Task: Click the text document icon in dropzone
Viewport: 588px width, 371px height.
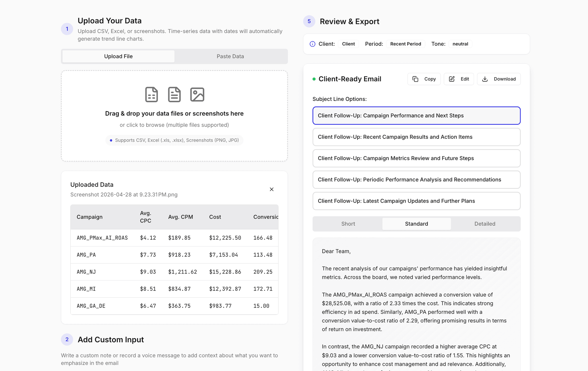Action: coord(174,95)
